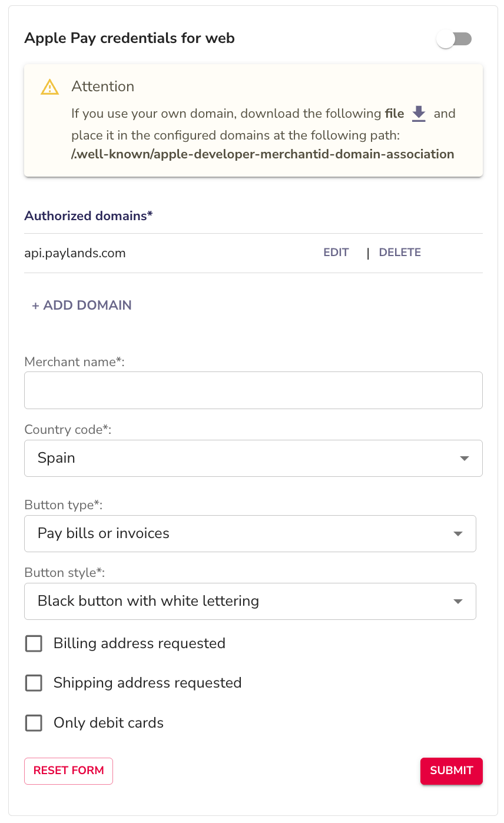The height and width of the screenshot is (823, 504).
Task: Enable the Apple Pay credentials for web toggle
Action: [x=454, y=38]
